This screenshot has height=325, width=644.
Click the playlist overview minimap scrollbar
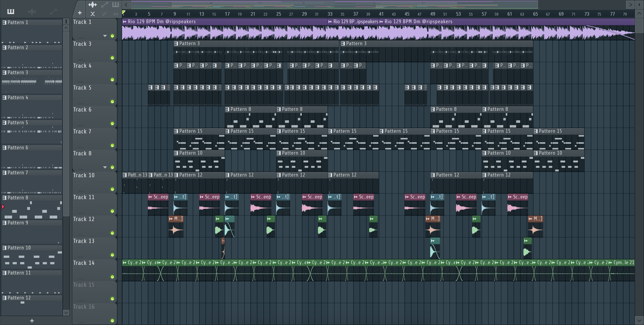click(x=334, y=4)
